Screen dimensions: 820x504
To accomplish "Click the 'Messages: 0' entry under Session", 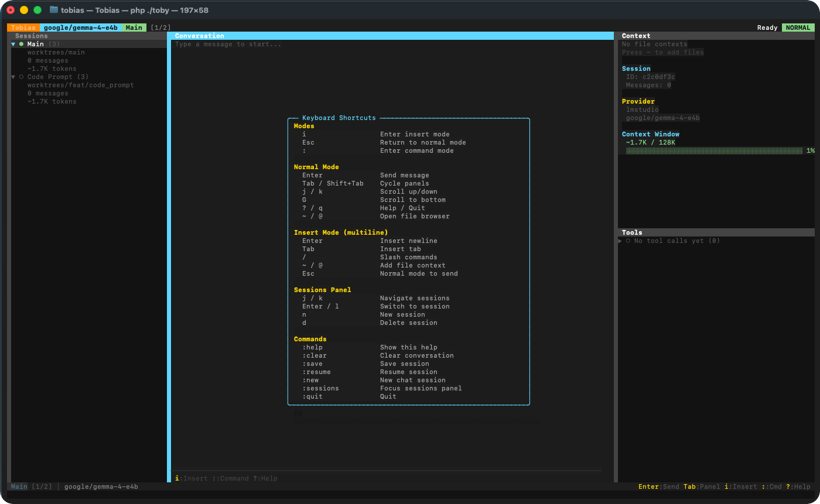I will [648, 85].
